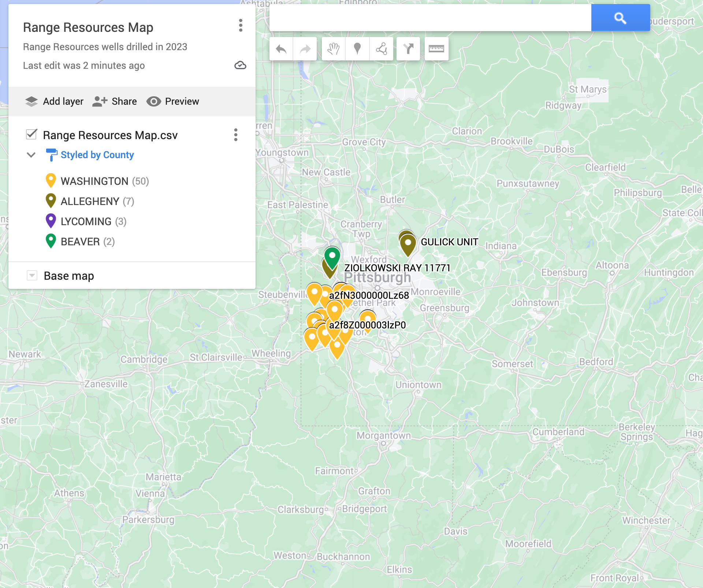Open the map title options menu
The width and height of the screenshot is (703, 588).
241,26
